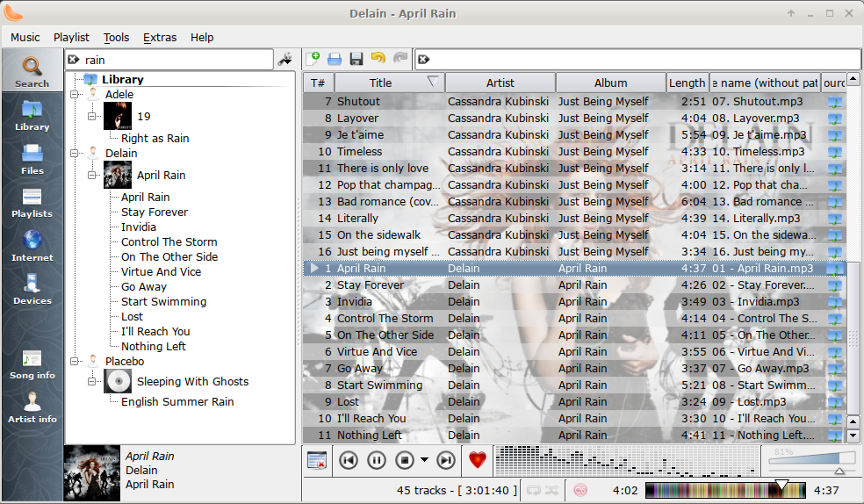This screenshot has width=864, height=504.
Task: Sort by the T# column header
Action: coord(318,83)
